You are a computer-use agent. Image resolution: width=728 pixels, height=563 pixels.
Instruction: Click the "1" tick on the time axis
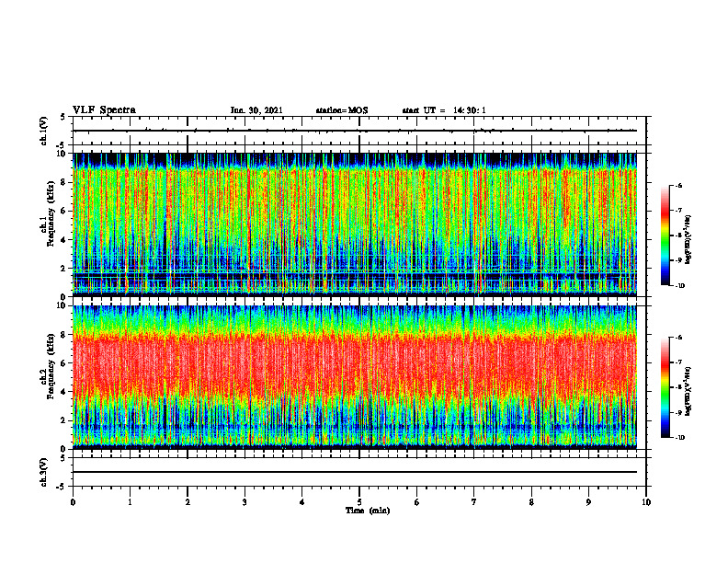pos(130,502)
